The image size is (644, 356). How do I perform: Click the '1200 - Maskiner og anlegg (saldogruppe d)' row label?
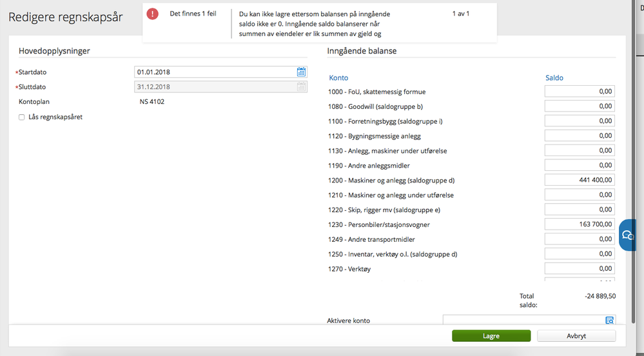391,180
